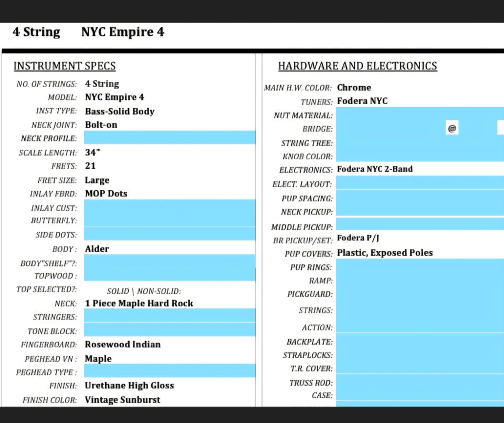Screen dimensions: 504x423
Task: Select the 'Fodera NYC' tuners value
Action: [362, 101]
